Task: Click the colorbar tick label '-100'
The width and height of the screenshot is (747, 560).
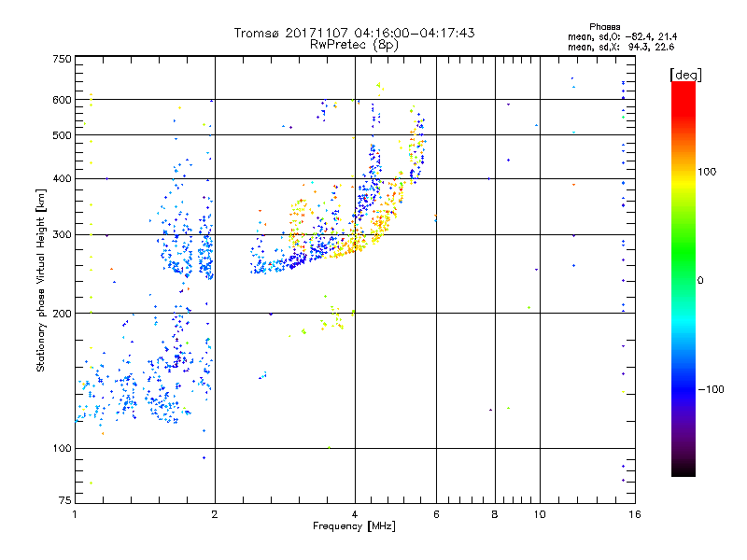Action: coord(711,389)
